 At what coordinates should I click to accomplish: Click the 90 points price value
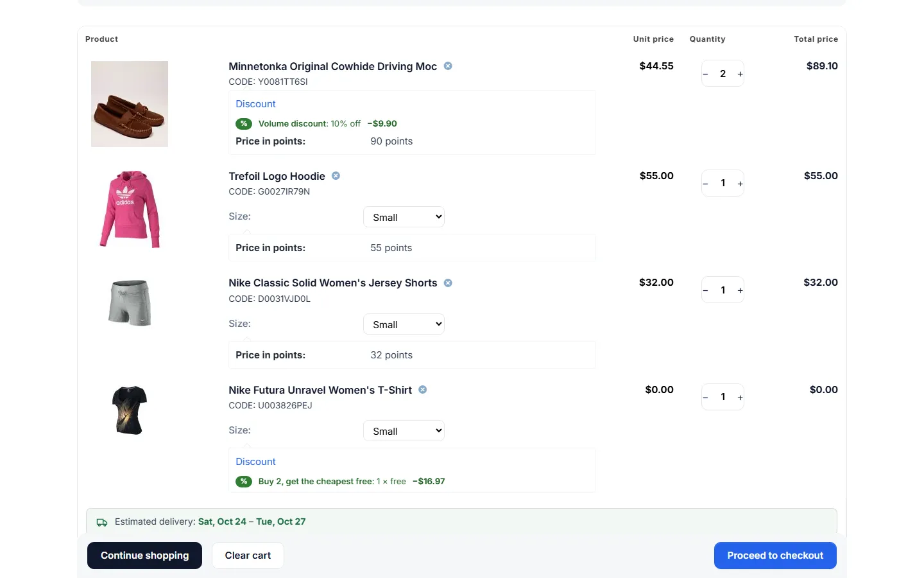point(391,141)
